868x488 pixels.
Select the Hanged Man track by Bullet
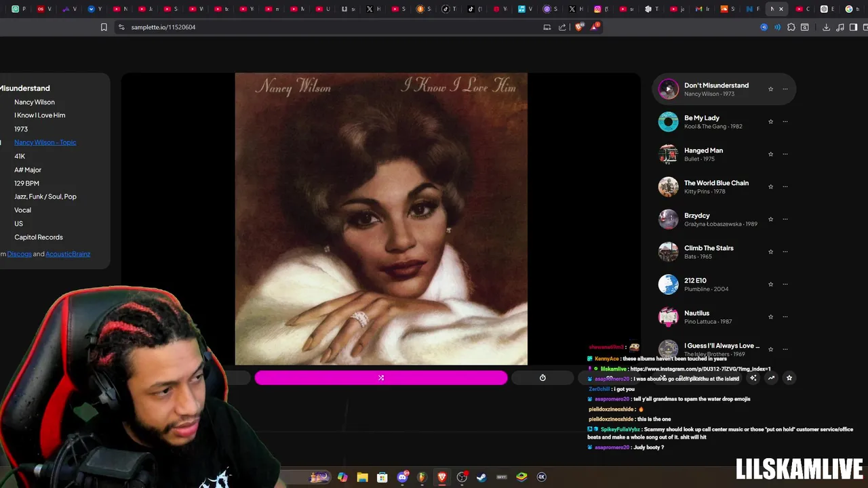pyautogui.click(x=724, y=154)
